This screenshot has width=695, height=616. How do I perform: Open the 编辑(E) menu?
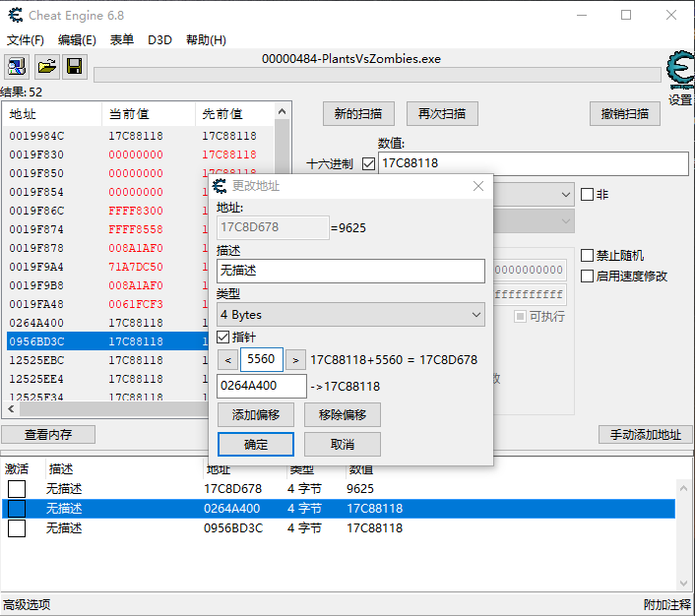[x=77, y=40]
